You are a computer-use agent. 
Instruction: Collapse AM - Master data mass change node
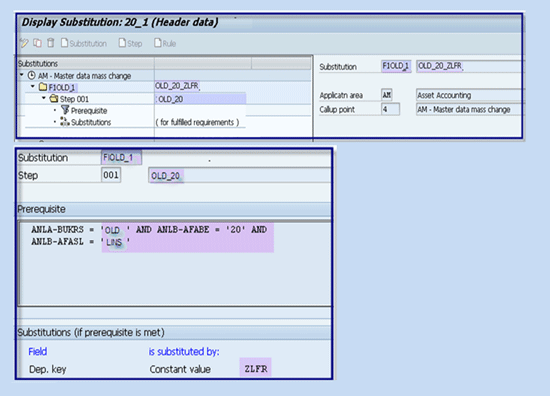[x=22, y=75]
